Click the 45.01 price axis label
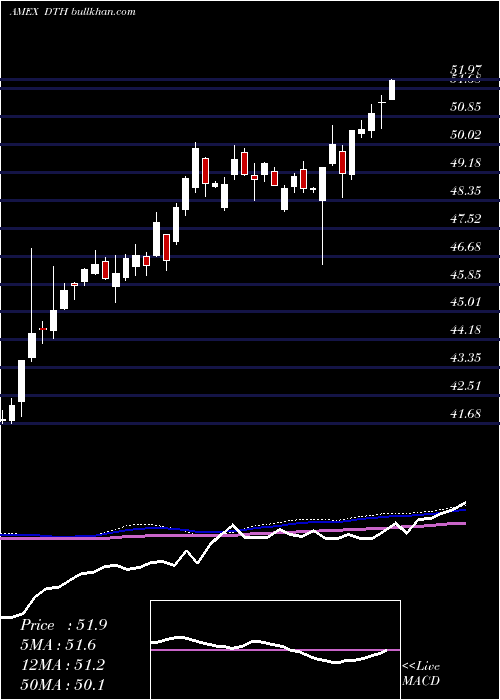The width and height of the screenshot is (500, 700). tap(465, 302)
